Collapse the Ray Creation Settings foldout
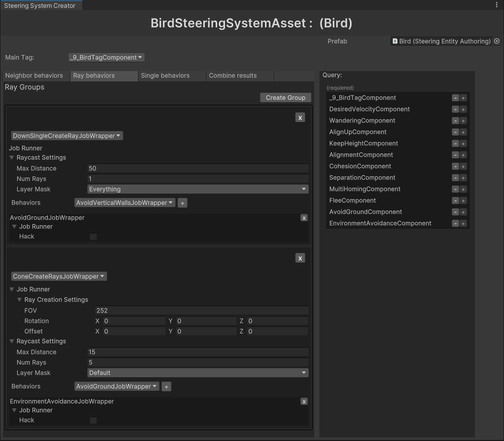This screenshot has height=441, width=504. tap(20, 300)
